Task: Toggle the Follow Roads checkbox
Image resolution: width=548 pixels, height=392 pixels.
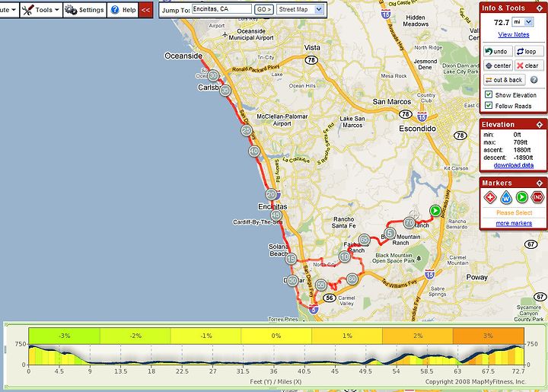Action: pyautogui.click(x=489, y=106)
